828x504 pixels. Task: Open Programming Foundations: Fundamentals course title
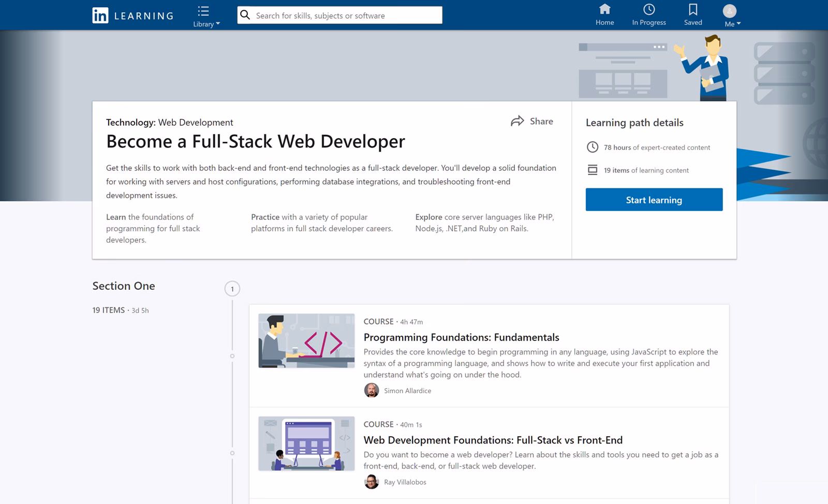tap(462, 337)
